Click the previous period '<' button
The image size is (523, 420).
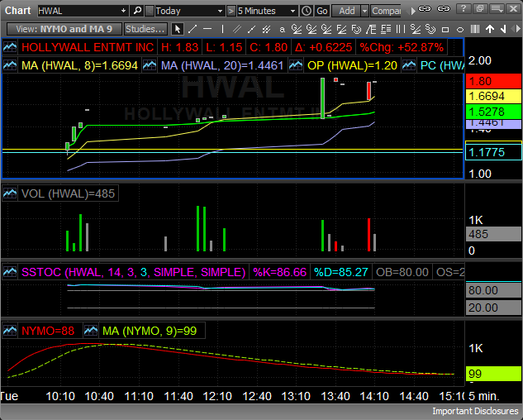[150, 11]
